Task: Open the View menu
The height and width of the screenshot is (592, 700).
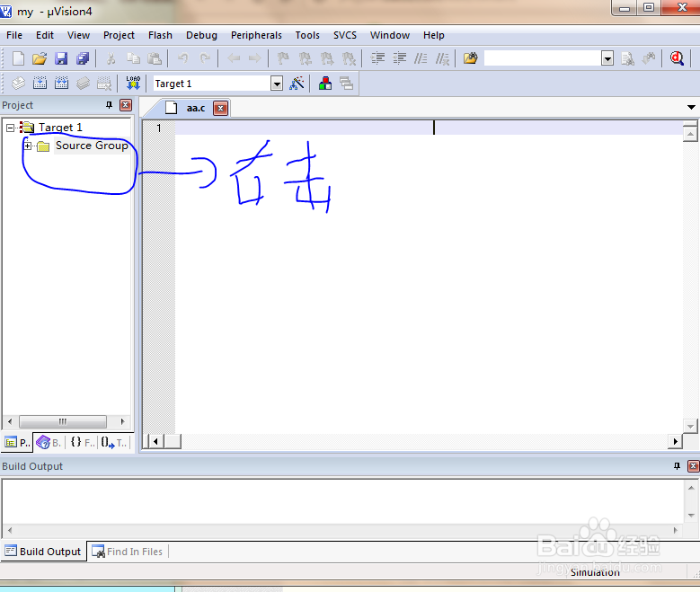Action: tap(78, 35)
